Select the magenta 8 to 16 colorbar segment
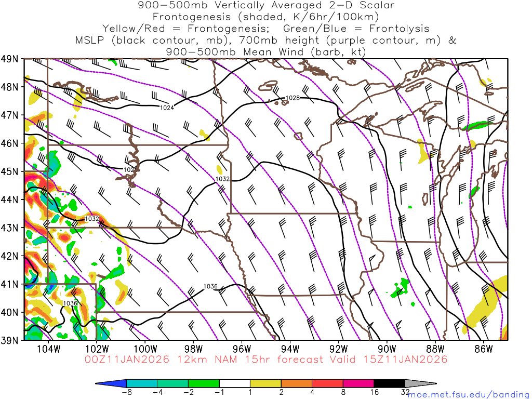Viewport: 532px width, 399px height. coord(359,383)
